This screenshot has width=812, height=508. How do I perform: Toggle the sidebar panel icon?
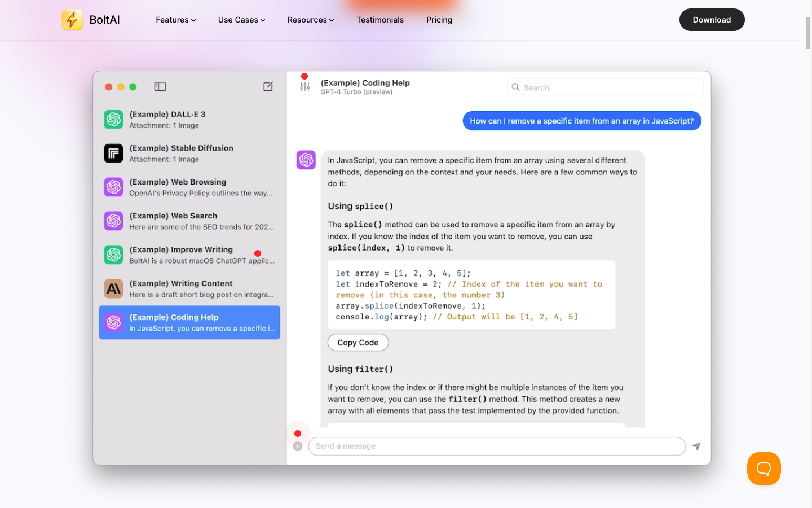coord(160,86)
